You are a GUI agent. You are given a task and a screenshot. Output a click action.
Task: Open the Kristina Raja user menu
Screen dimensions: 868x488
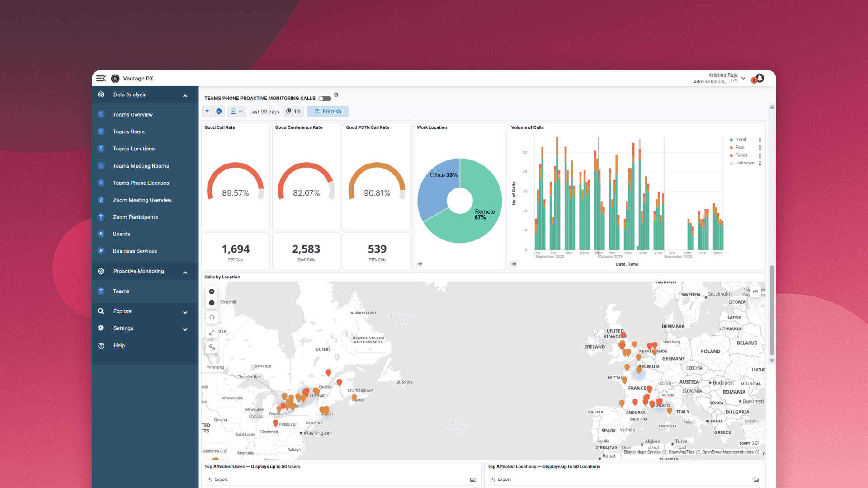tap(720, 78)
